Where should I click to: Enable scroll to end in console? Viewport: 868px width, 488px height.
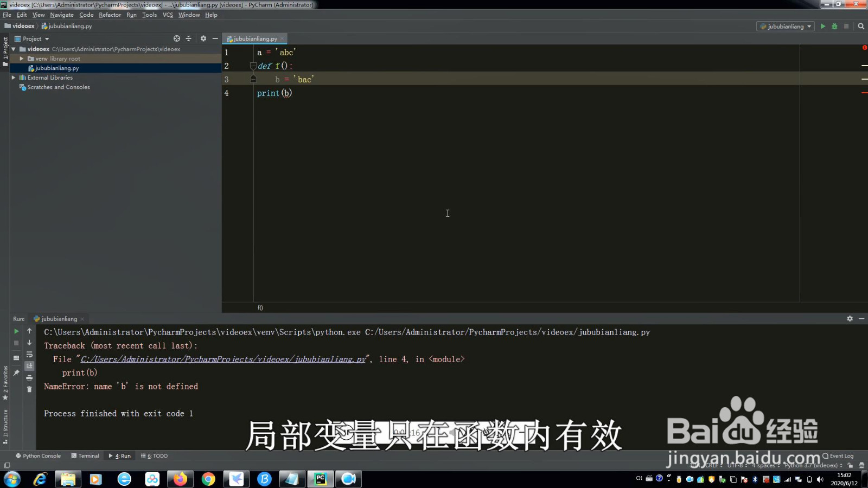(29, 365)
